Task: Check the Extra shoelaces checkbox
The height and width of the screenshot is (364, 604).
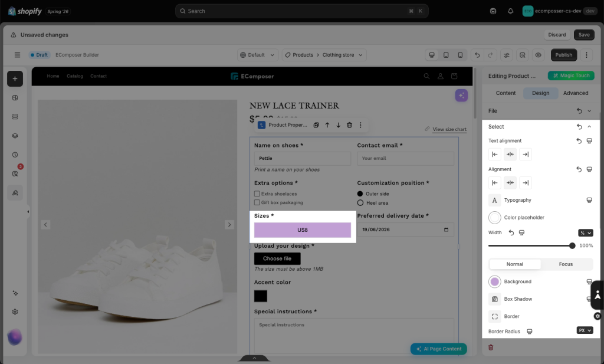Action: [x=257, y=194]
